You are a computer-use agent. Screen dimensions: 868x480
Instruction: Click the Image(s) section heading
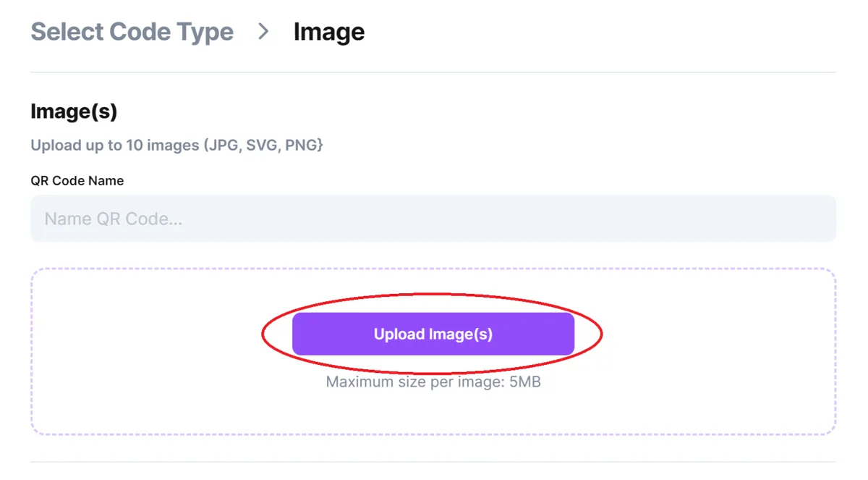coord(73,111)
